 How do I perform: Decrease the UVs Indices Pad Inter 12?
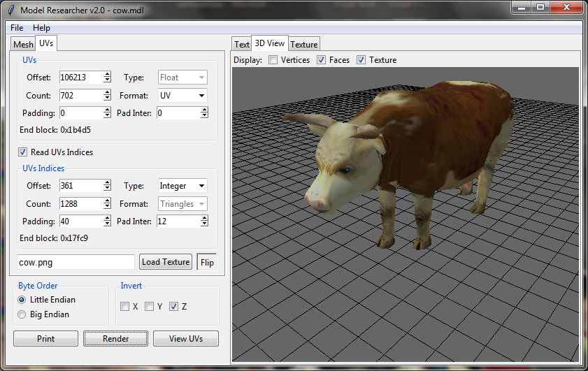coord(204,224)
